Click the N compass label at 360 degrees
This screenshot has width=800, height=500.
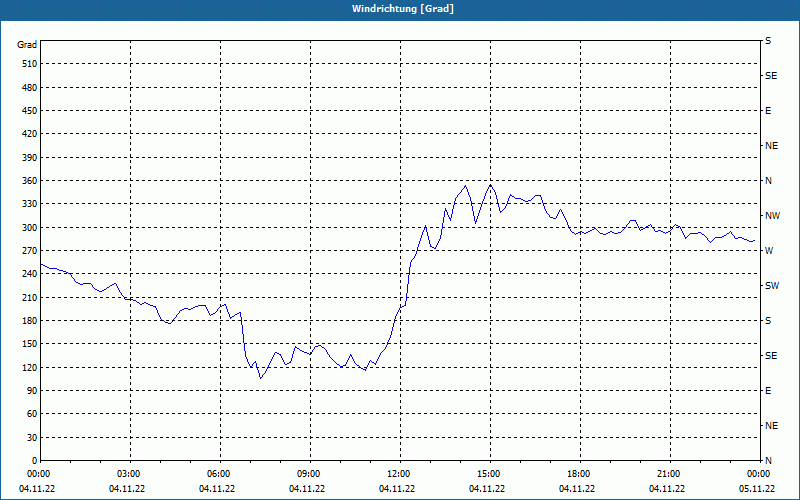click(768, 181)
